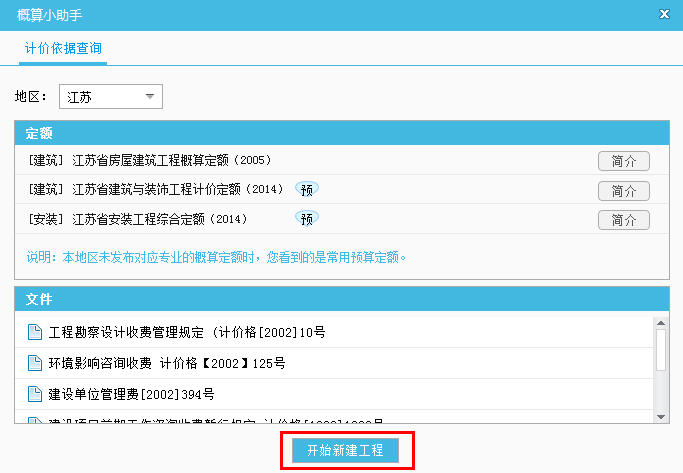Switch to the 计价依据查询 tab
Viewport: 683px width, 473px height.
(x=63, y=48)
